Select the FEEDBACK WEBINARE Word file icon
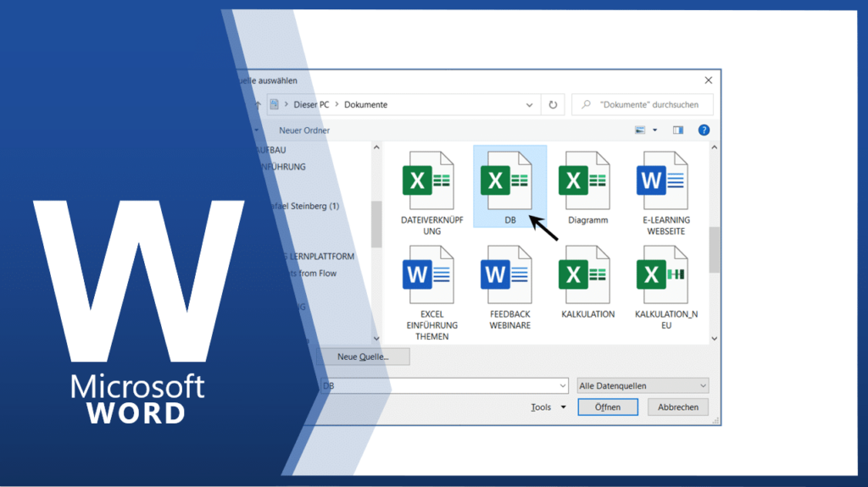 pyautogui.click(x=507, y=275)
